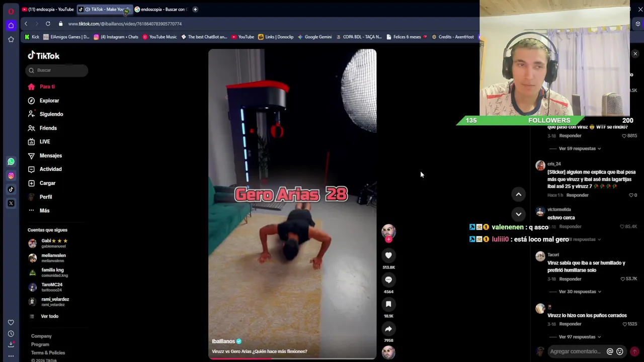Reload the current page

pyautogui.click(x=48, y=24)
